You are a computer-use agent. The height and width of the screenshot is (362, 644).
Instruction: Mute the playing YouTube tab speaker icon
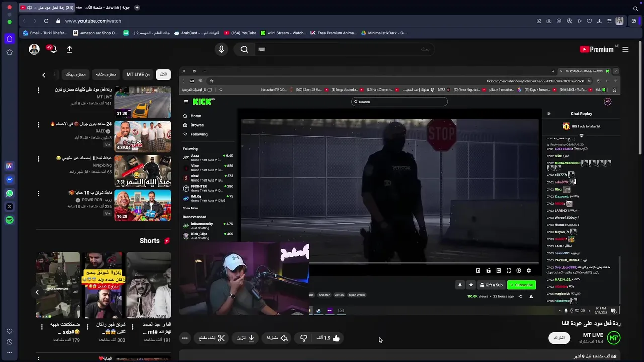point(29,8)
